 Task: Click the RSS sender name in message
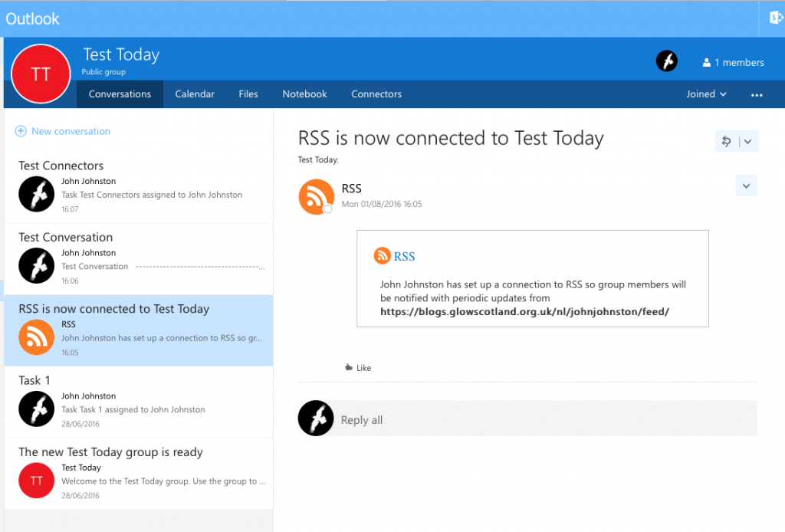click(x=351, y=188)
